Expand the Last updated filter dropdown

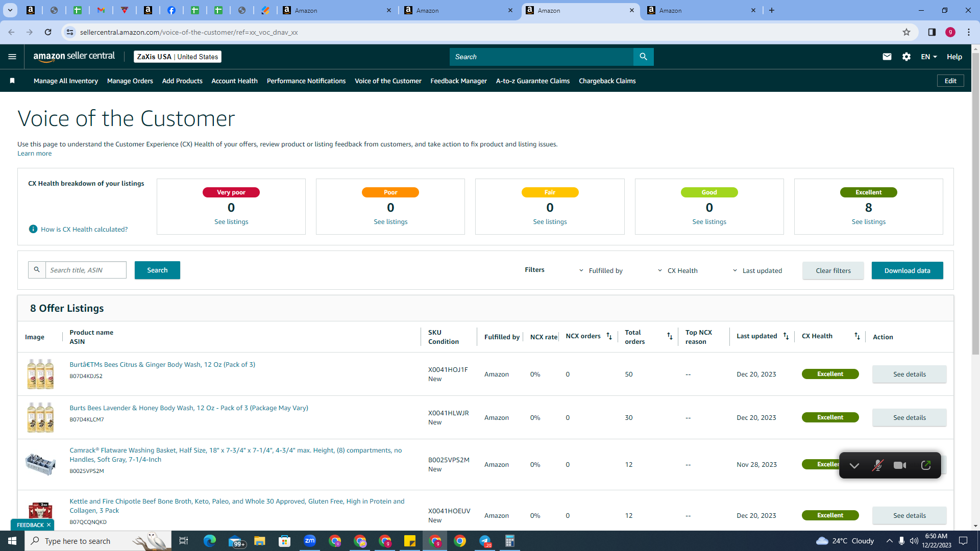pyautogui.click(x=757, y=270)
